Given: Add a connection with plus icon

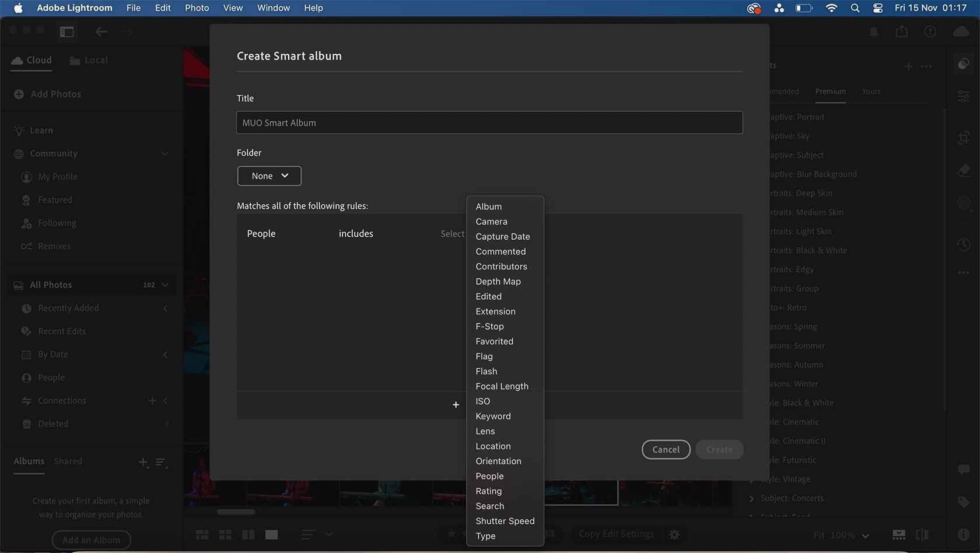Looking at the screenshot, I should click(x=152, y=401).
